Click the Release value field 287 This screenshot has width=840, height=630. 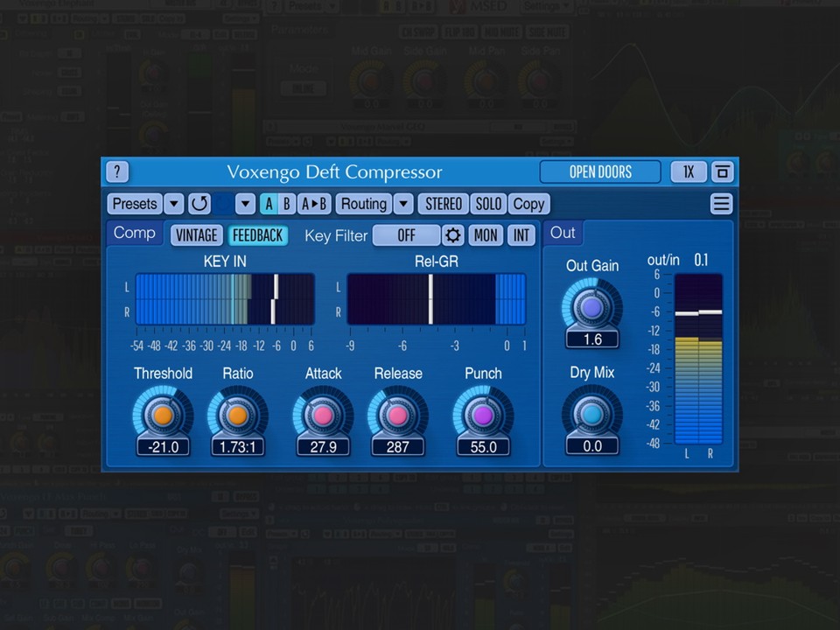pyautogui.click(x=397, y=447)
